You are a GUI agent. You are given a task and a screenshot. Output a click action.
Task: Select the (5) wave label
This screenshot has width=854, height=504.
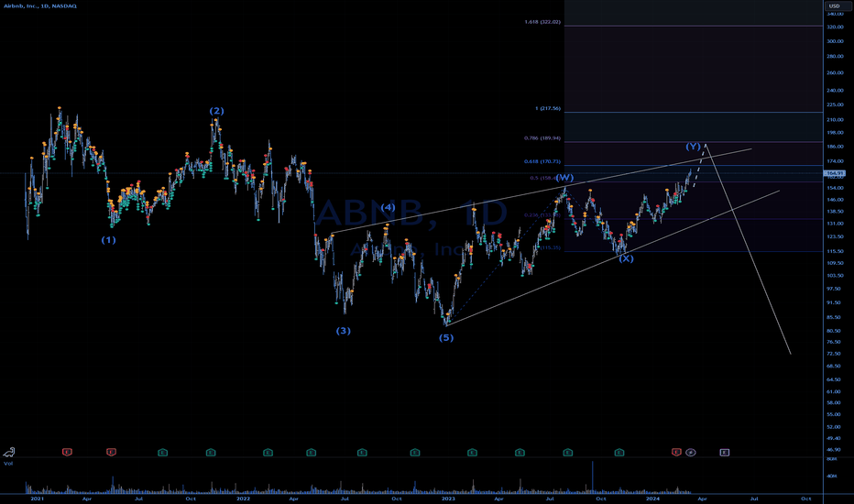point(446,338)
